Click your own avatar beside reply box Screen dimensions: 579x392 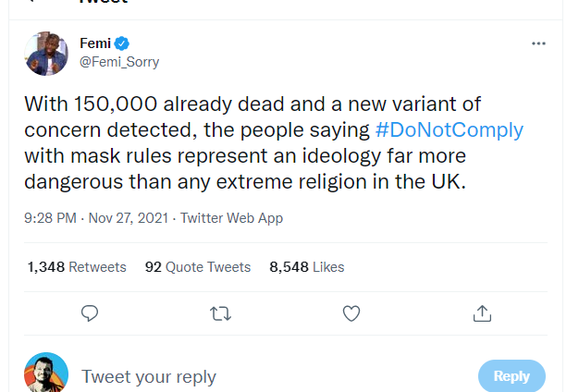46,374
